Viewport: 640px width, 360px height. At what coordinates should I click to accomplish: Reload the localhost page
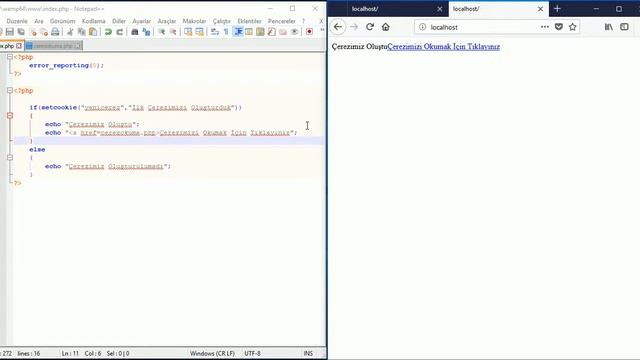tap(370, 27)
